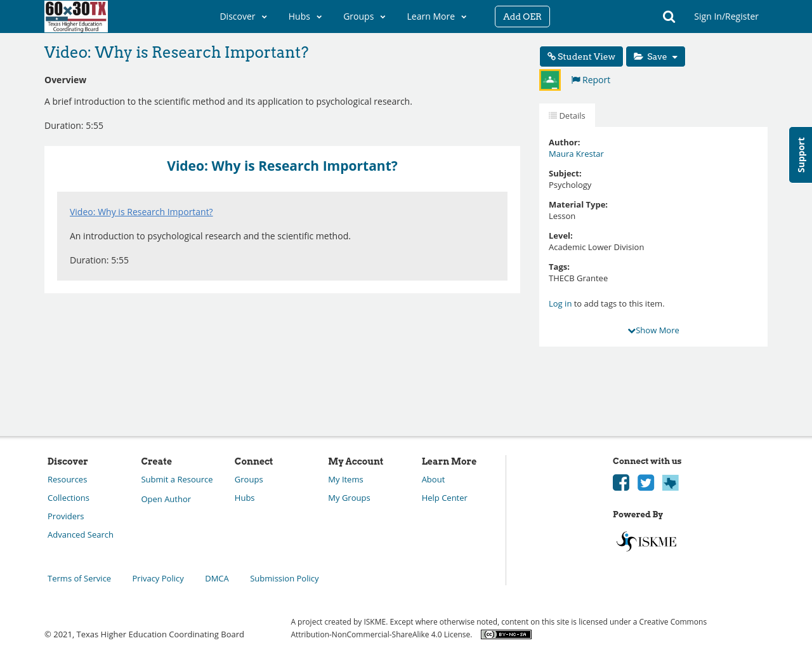Report this resource via flag link

[x=591, y=80]
